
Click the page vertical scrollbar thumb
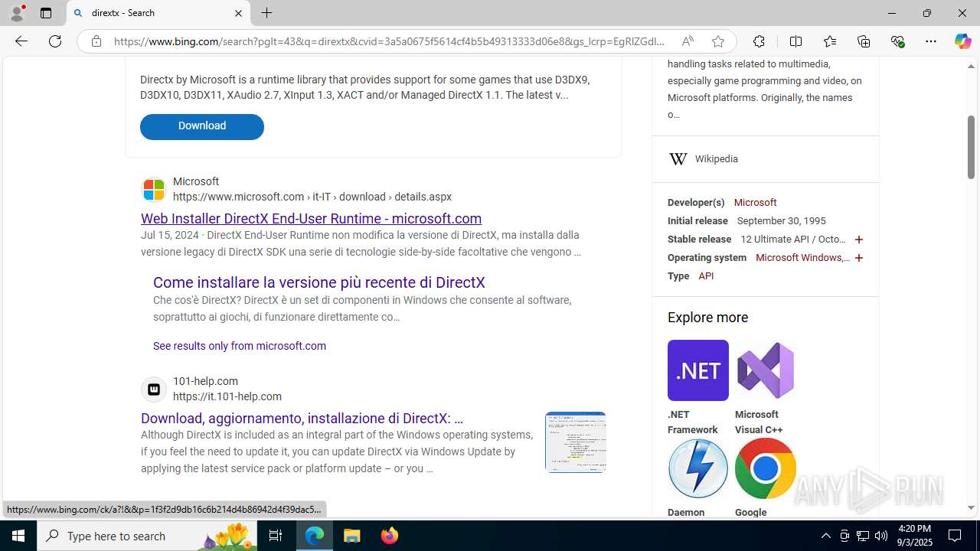pyautogui.click(x=971, y=147)
